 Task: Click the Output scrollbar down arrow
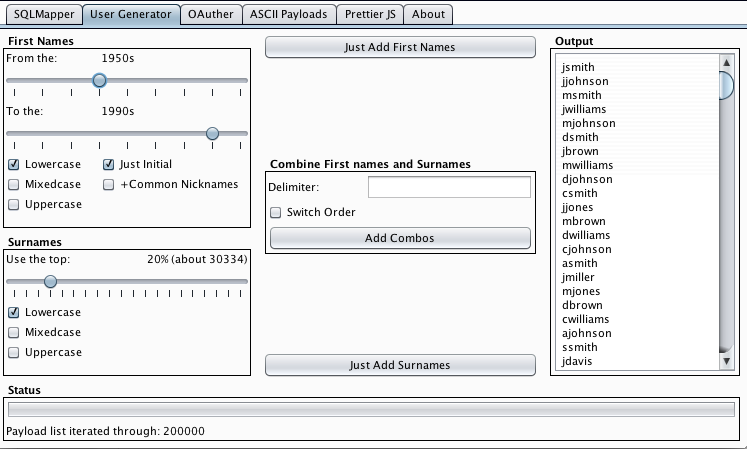[727, 361]
